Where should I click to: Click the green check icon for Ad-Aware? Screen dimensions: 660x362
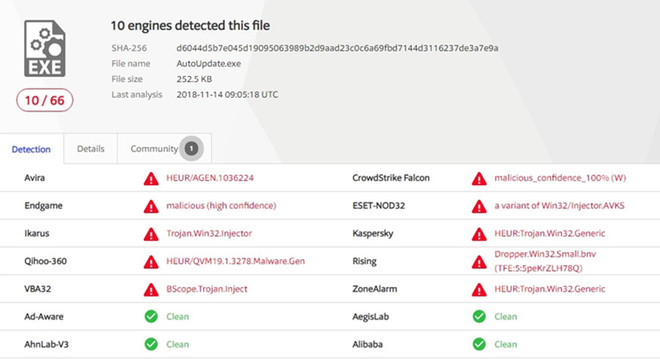[151, 317]
